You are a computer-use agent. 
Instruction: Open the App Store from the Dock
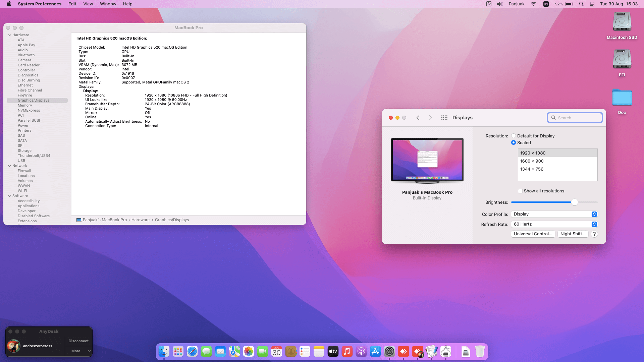[x=375, y=351]
